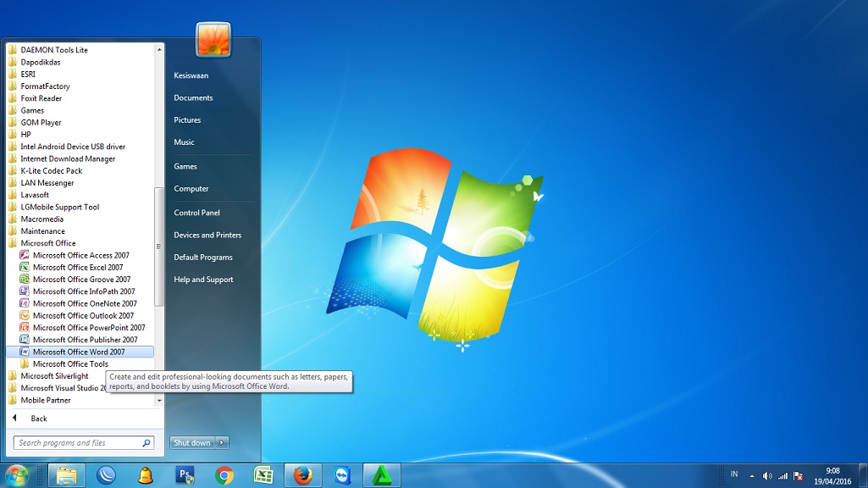Viewport: 868px width, 488px height.
Task: Click the network signal tray icon
Action: pyautogui.click(x=782, y=476)
